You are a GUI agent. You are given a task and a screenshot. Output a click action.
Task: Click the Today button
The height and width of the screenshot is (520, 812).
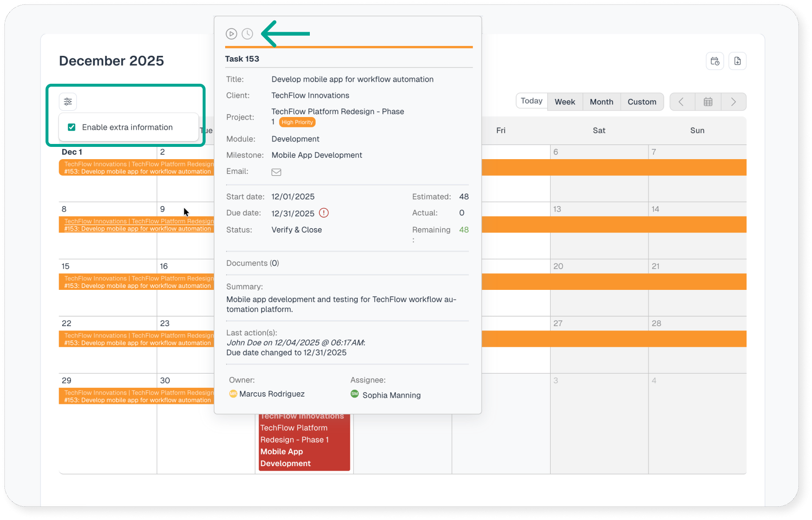[x=532, y=101]
